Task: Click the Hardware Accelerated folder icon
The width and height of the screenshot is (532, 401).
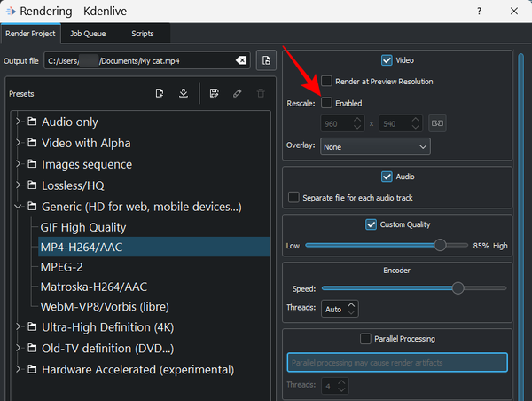Action: click(32, 369)
